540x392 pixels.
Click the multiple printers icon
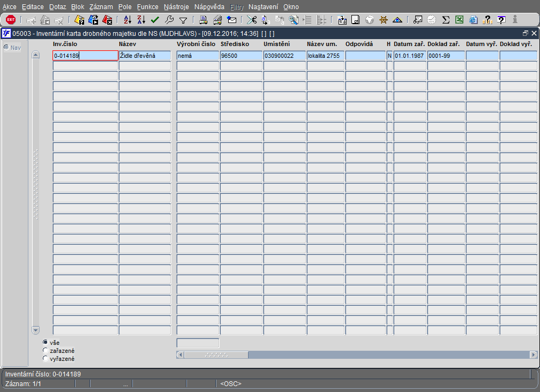(x=217, y=20)
